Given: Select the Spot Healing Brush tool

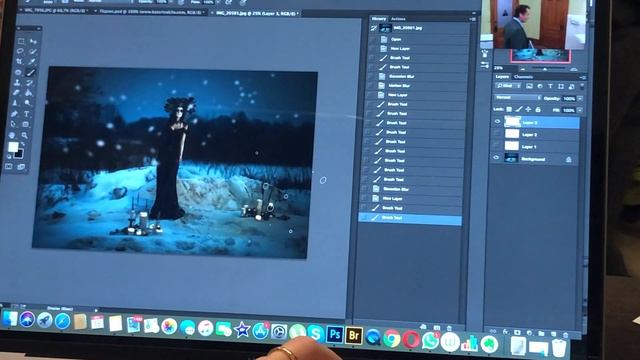Looking at the screenshot, I should point(18,72).
